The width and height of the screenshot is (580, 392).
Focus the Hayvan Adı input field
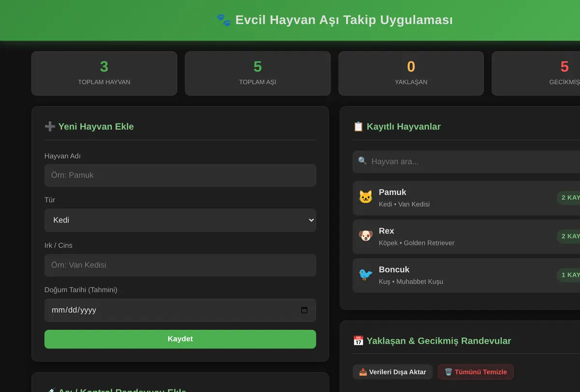[x=180, y=175]
